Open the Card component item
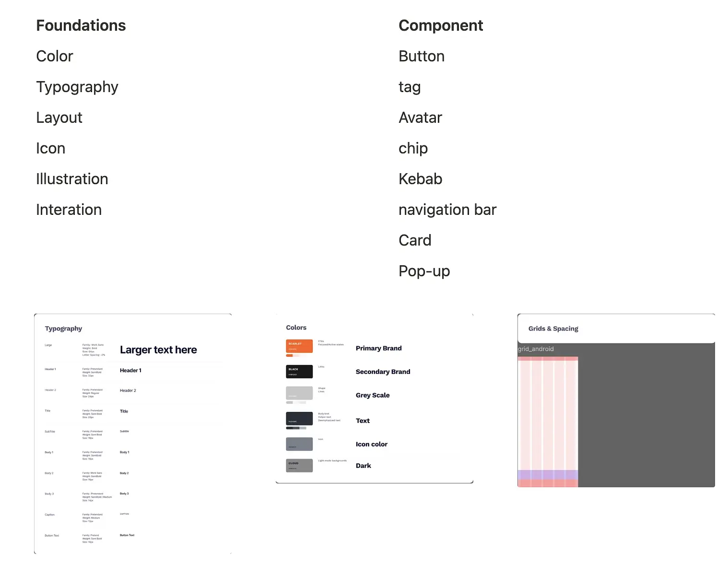The image size is (728, 564). 415,240
